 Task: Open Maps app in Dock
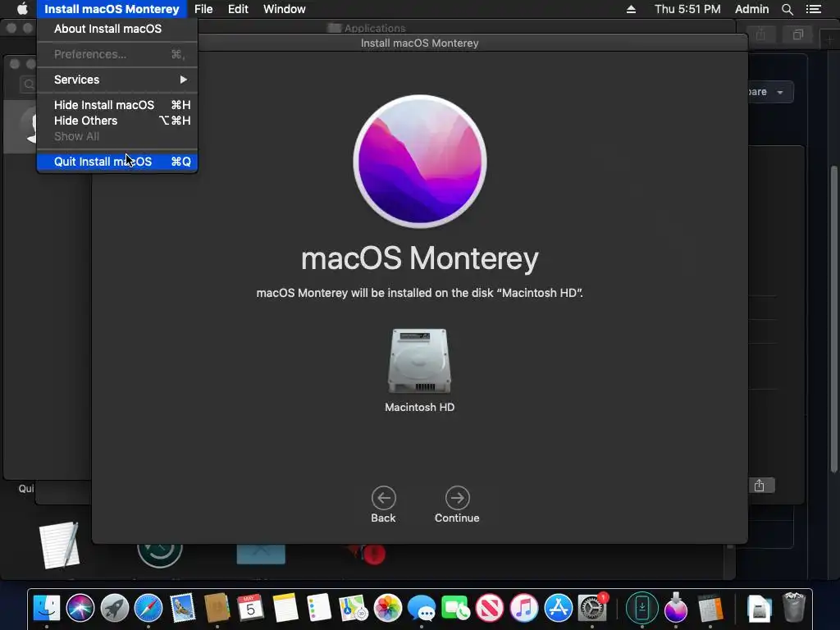point(353,608)
